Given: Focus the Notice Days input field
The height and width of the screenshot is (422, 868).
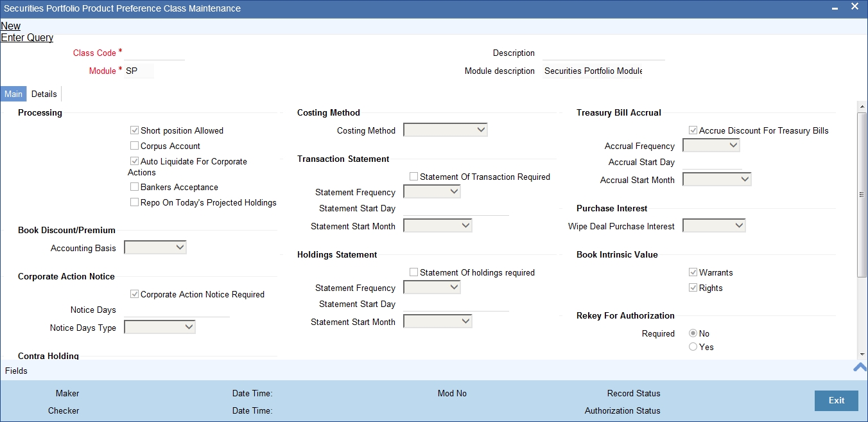Looking at the screenshot, I should tap(177, 310).
